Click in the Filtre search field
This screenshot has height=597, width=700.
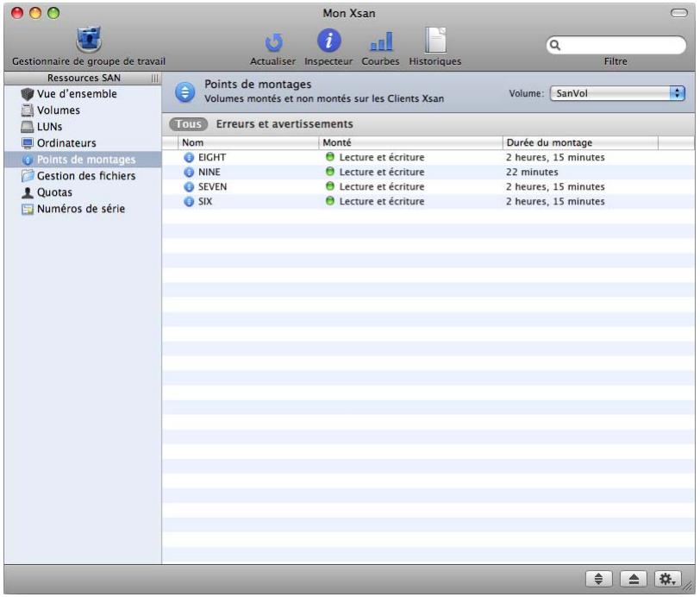616,45
